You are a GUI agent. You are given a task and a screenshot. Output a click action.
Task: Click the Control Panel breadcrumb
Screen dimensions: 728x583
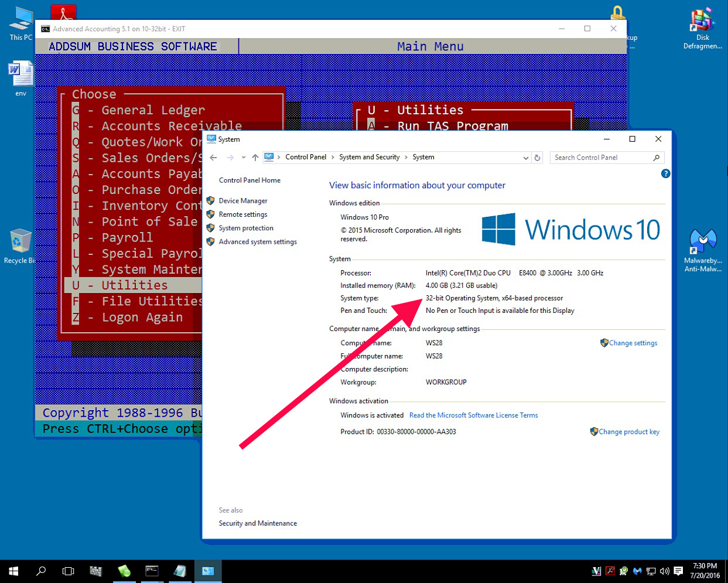(x=306, y=157)
